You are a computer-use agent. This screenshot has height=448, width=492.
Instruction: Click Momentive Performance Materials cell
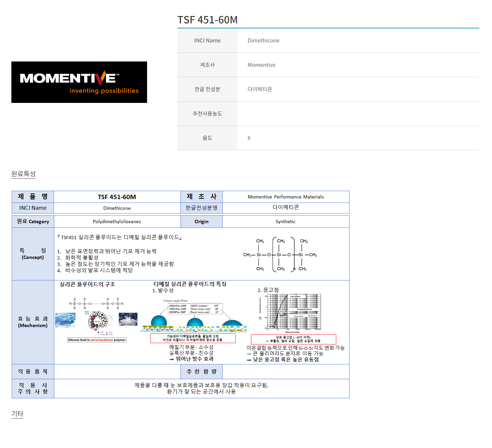click(285, 197)
